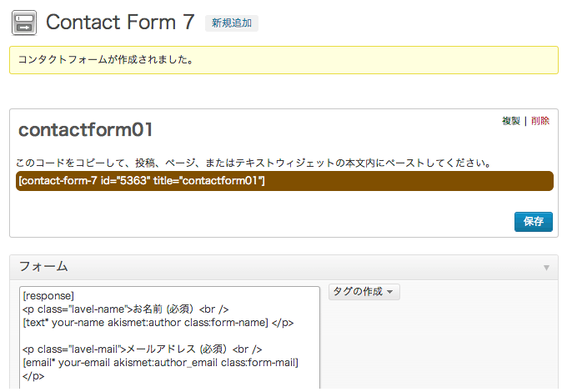
Task: Select the contact-form-7 shortcode field
Action: [284, 181]
